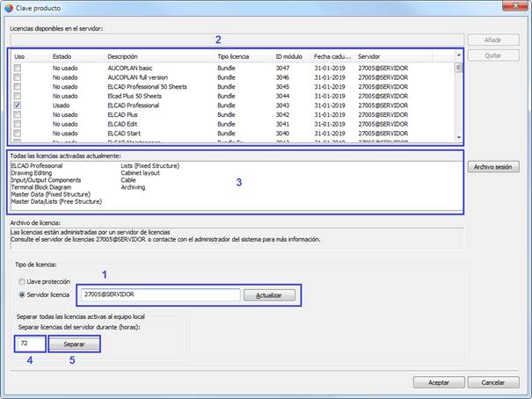Click the Actualizar button
The image size is (532, 399).
tap(269, 295)
